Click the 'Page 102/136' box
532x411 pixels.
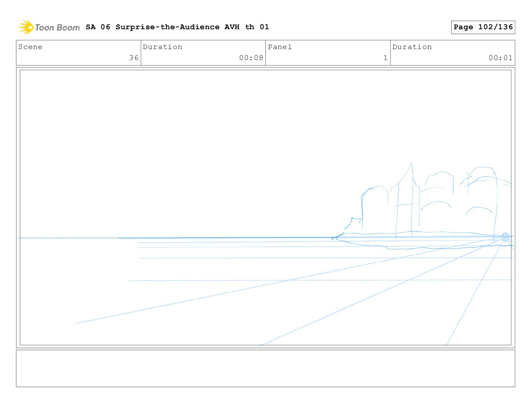pos(483,27)
